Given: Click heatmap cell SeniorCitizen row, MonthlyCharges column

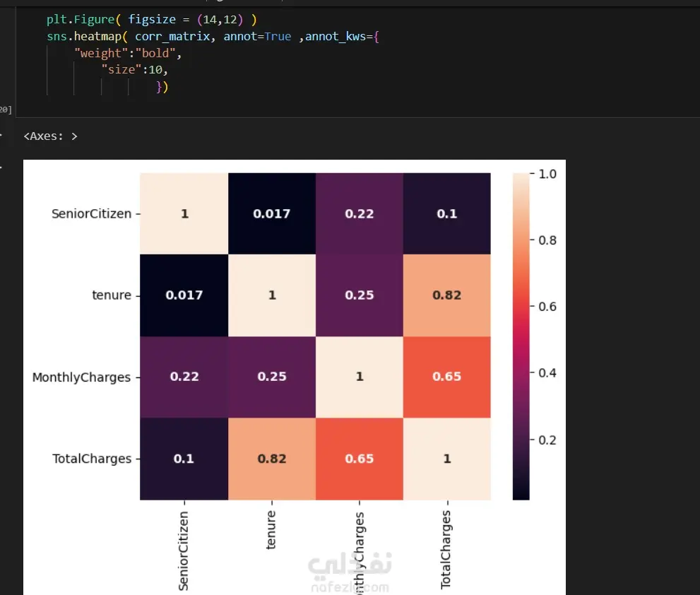Looking at the screenshot, I should [360, 213].
